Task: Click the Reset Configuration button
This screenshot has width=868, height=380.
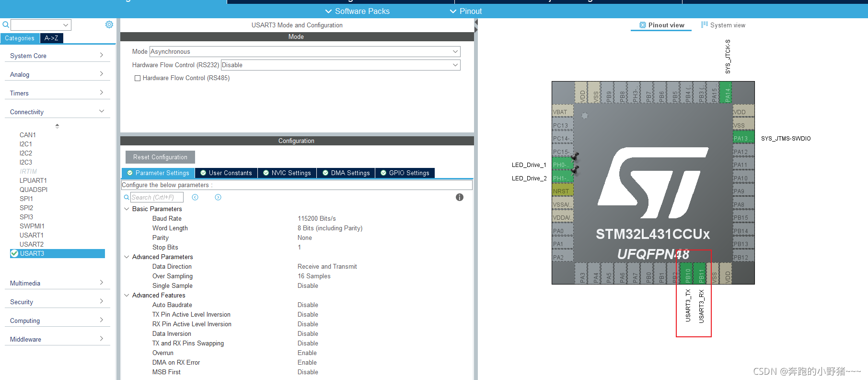Action: pos(160,157)
